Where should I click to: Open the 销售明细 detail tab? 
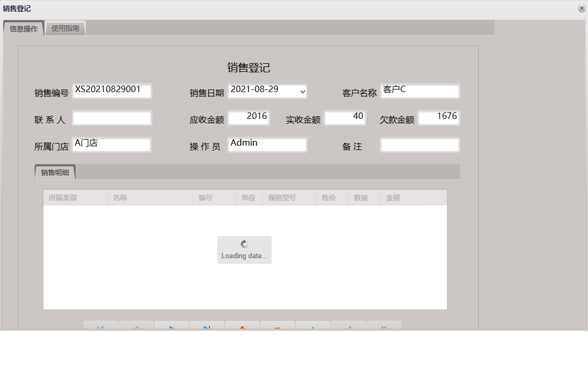click(54, 172)
